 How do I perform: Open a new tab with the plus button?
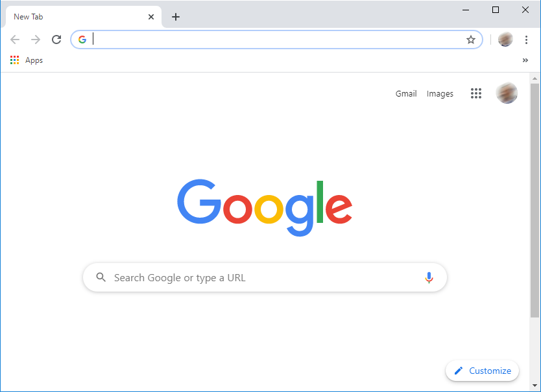coord(176,17)
